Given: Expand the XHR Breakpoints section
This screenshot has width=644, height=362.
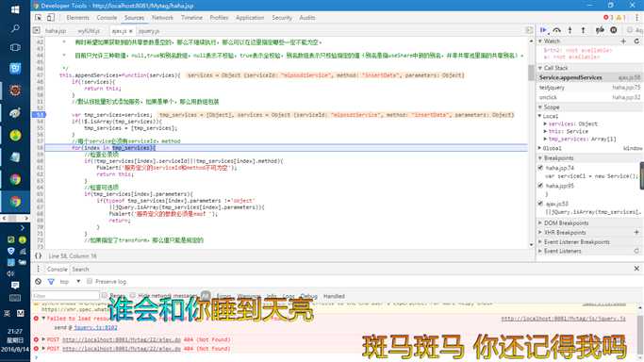Looking at the screenshot, I should pyautogui.click(x=540, y=232).
